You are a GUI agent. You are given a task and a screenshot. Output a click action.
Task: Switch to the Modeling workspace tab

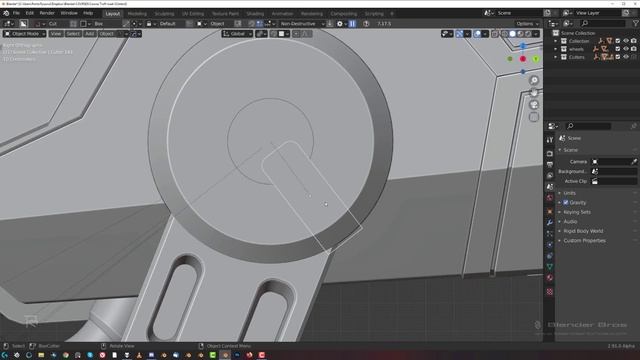click(x=137, y=13)
